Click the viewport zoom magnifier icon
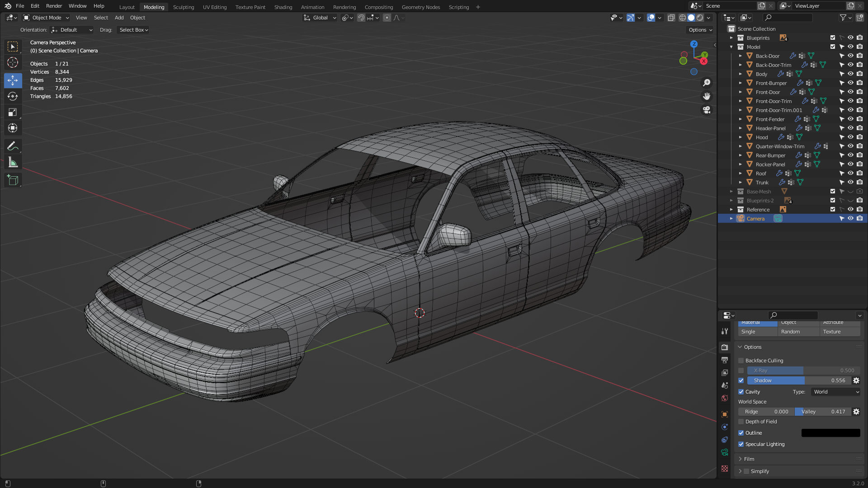 [707, 83]
